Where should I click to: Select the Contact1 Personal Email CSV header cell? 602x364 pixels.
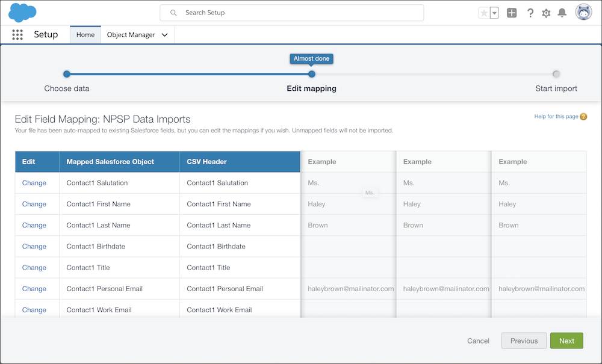pos(240,288)
